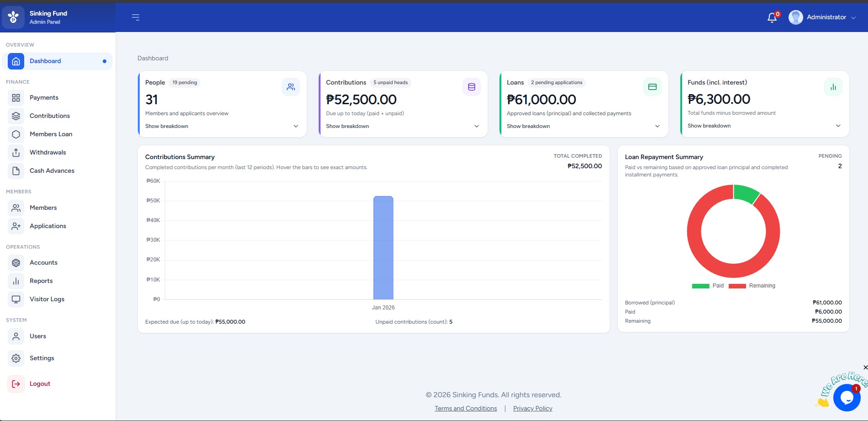Toggle the Paid legend in donut chart
The height and width of the screenshot is (421, 868).
coord(708,286)
